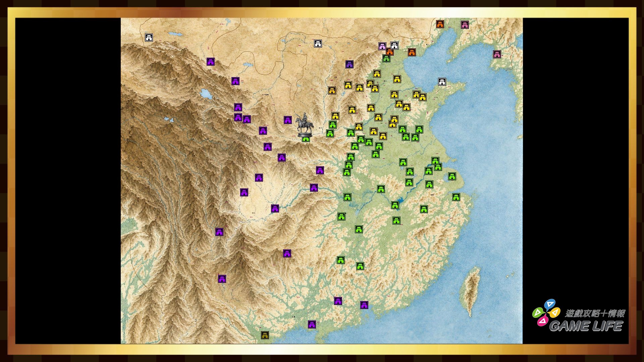Click the eastern castle of the southernmost green pair
Image resolution: width=644 pixels, height=362 pixels.
tap(360, 266)
